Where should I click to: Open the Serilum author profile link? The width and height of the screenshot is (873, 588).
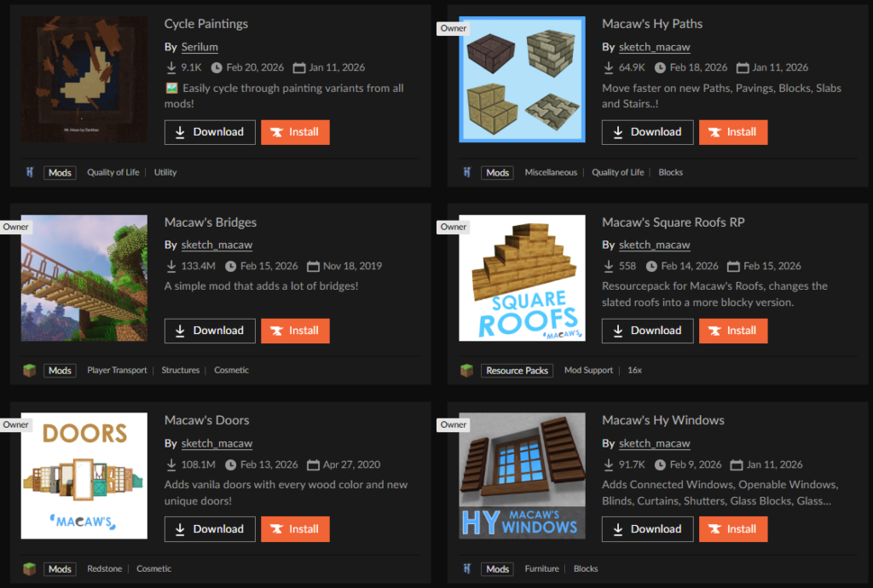199,47
